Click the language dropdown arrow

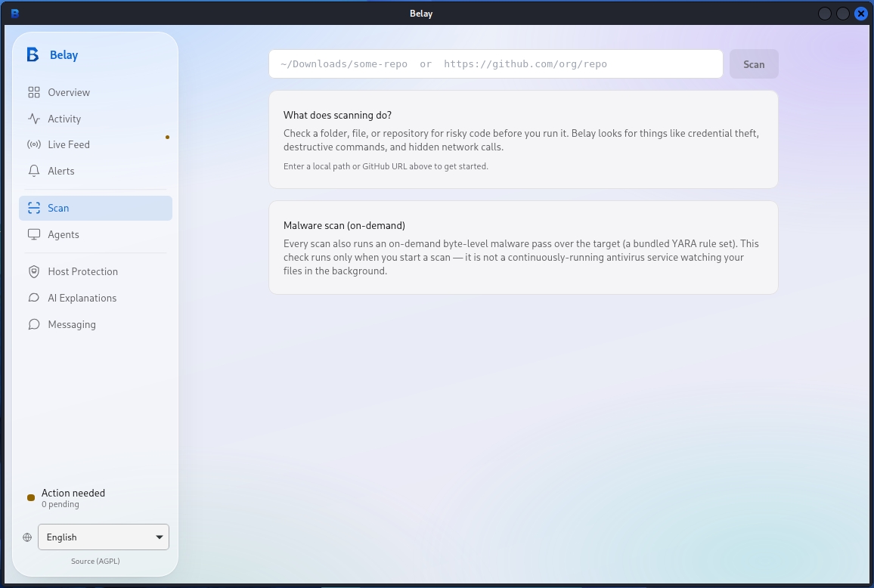click(x=160, y=537)
